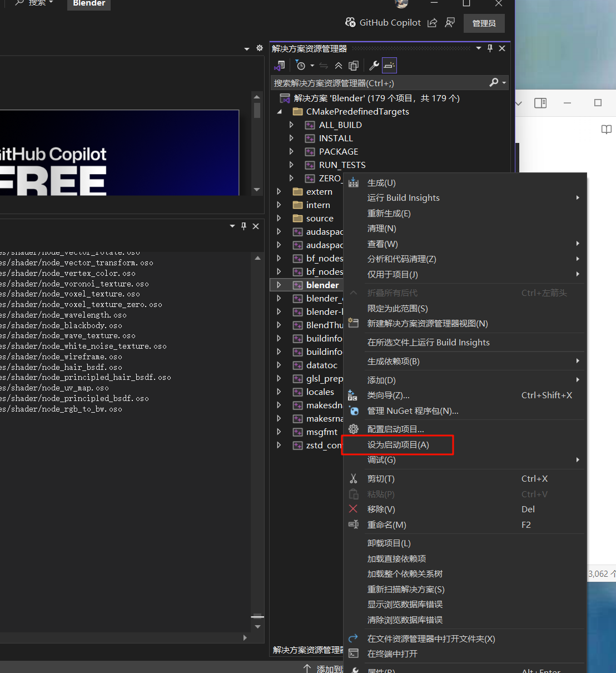Viewport: 616px width, 673px height.
Task: Click the NuGet package manager icon
Action: point(354,410)
